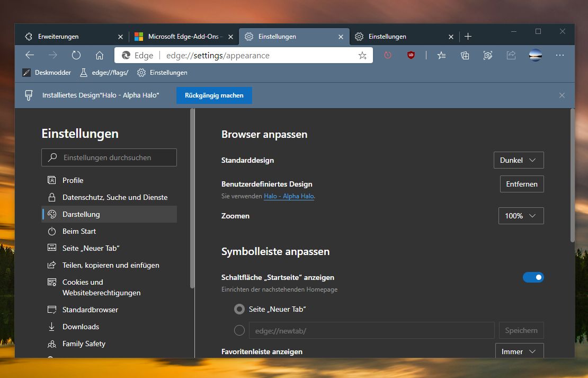Go to the home page icon
588x378 pixels.
point(100,56)
